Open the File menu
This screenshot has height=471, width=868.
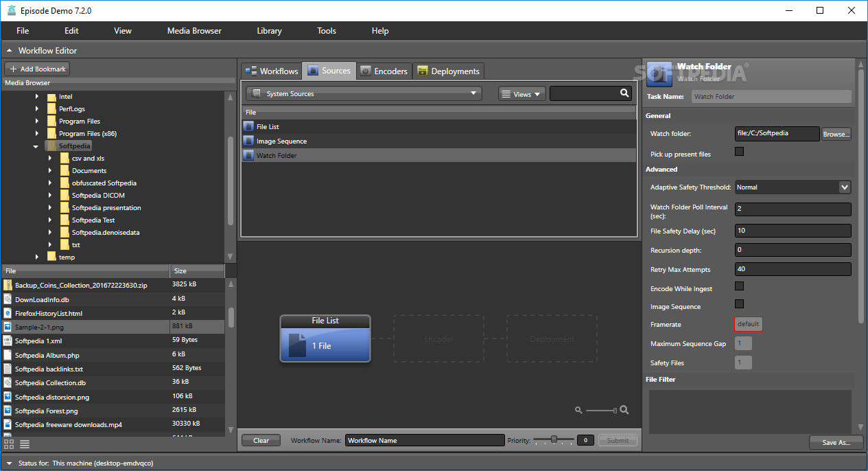click(23, 31)
